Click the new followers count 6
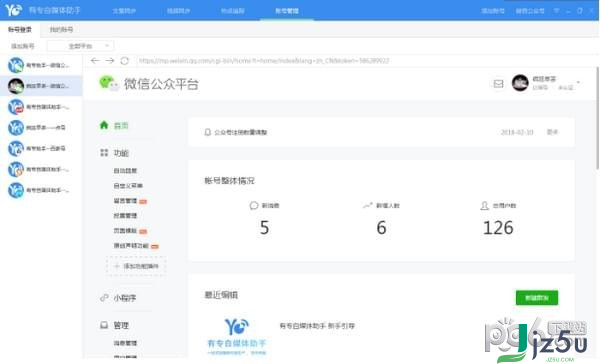Image resolution: width=600 pixels, height=364 pixels. 382,227
